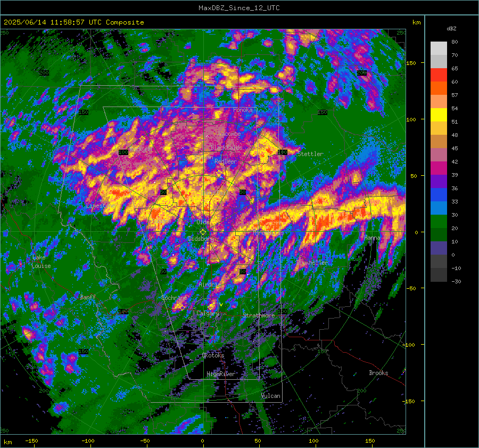Pick the magenta 39–42 dBZ swatch

click(x=439, y=168)
